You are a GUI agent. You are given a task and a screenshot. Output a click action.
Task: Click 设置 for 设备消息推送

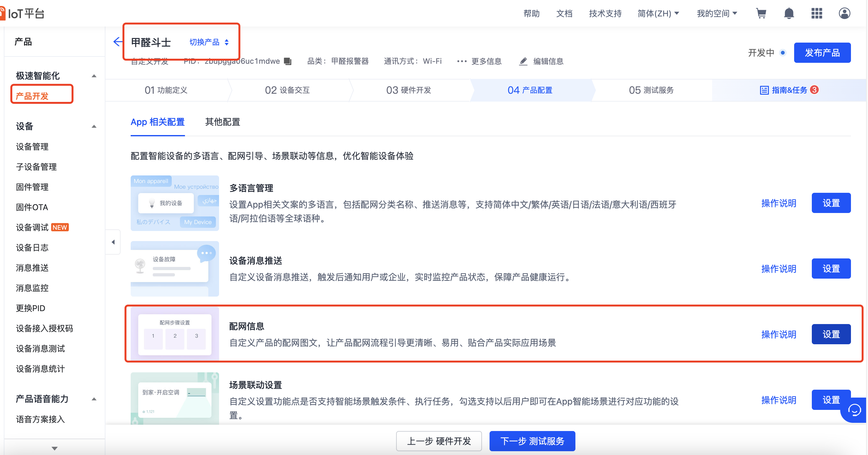(x=831, y=269)
